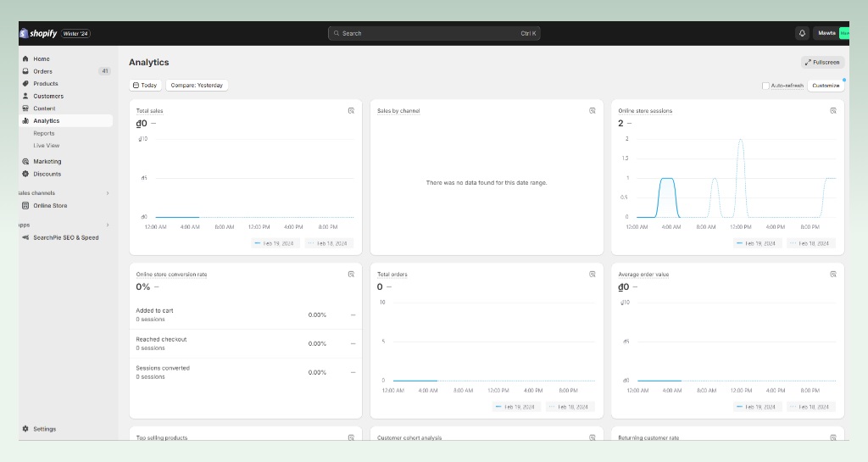Open the Compare: Yesterday dropdown
The width and height of the screenshot is (868, 462).
click(x=197, y=86)
